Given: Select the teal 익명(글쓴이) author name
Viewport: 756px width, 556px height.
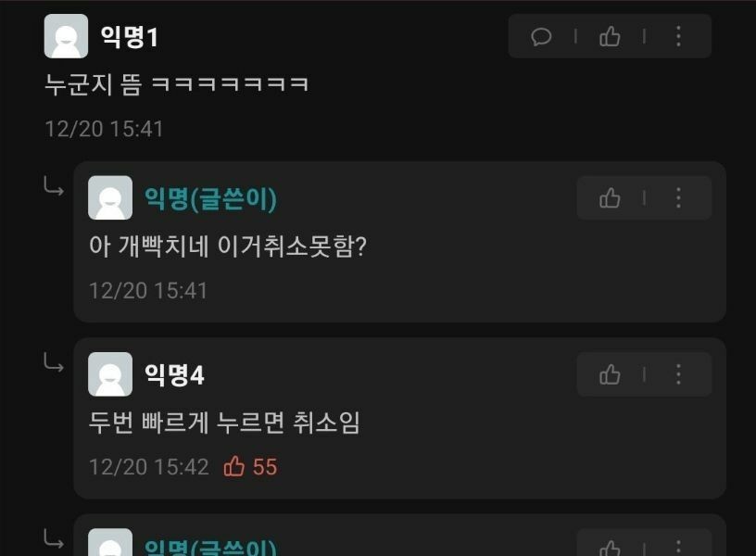Looking at the screenshot, I should click(x=210, y=198).
